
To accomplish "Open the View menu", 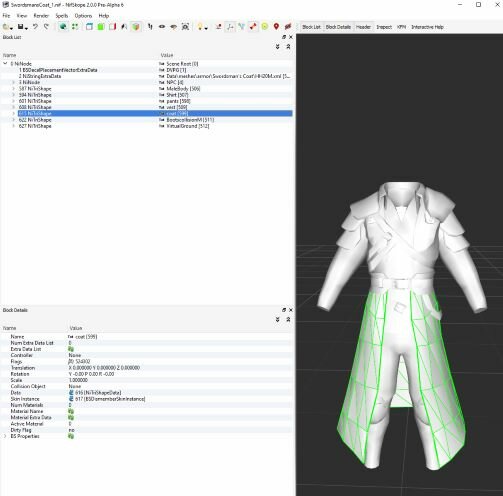I will tap(22, 16).
